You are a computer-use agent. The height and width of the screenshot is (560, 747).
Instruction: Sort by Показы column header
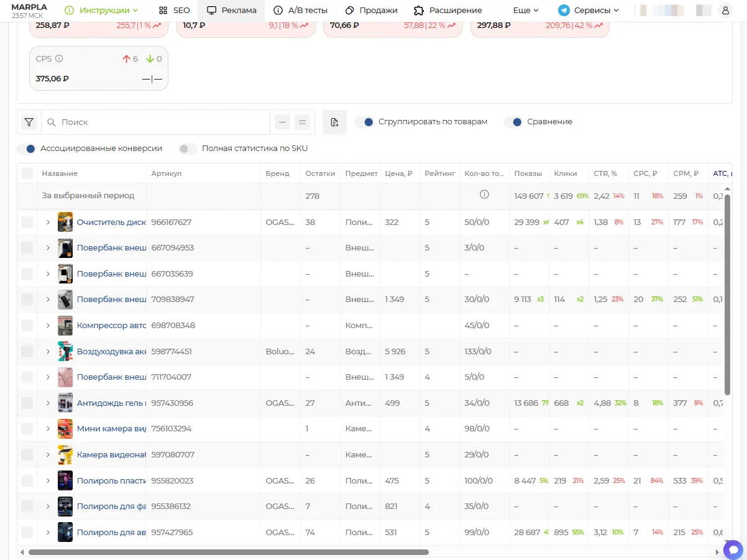point(528,173)
